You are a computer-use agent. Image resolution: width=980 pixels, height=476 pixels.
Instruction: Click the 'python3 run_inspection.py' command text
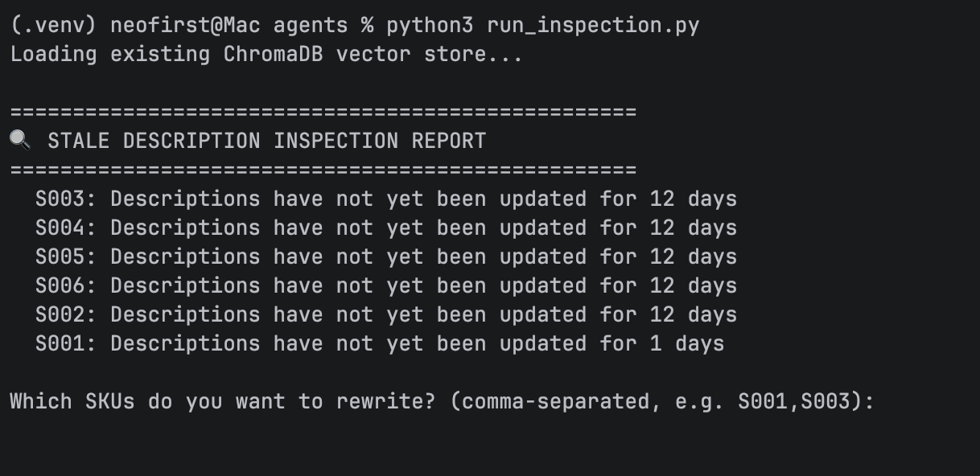pyautogui.click(x=543, y=26)
